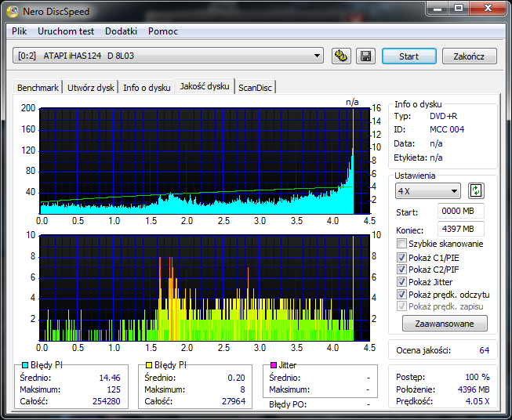Screen dimensions: 512x420
Task: Click the average value 0.20
Action: (236, 378)
